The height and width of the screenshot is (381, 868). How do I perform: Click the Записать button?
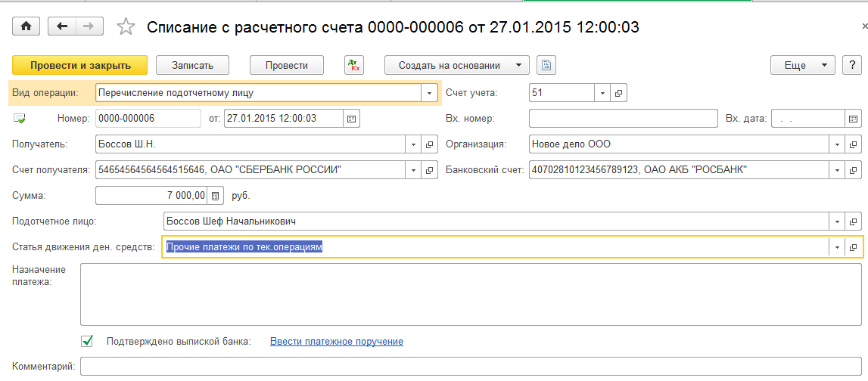coord(193,65)
